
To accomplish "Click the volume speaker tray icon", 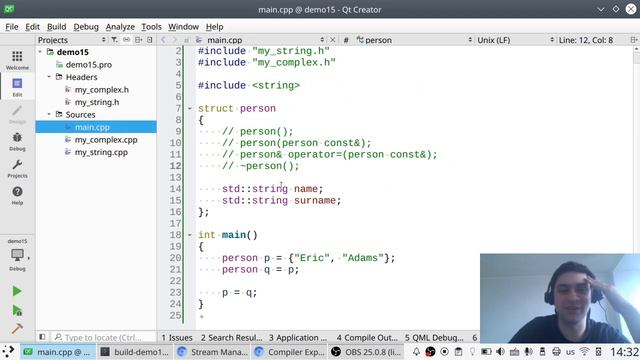I will 500,351.
